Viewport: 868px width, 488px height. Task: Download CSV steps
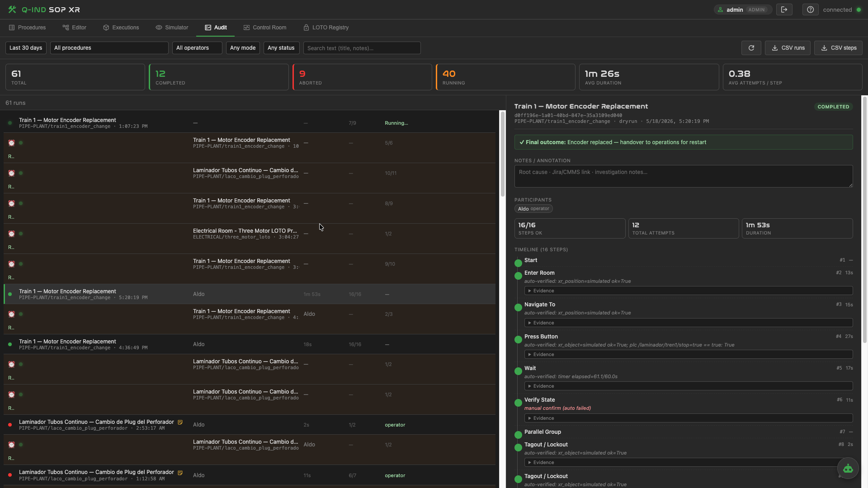point(838,48)
